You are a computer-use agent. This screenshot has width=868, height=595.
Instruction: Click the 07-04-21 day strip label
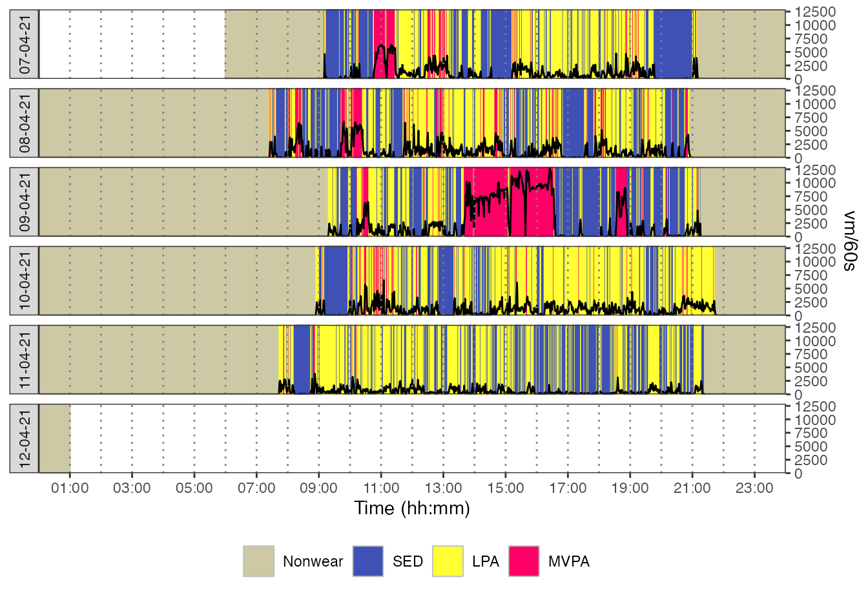25,44
